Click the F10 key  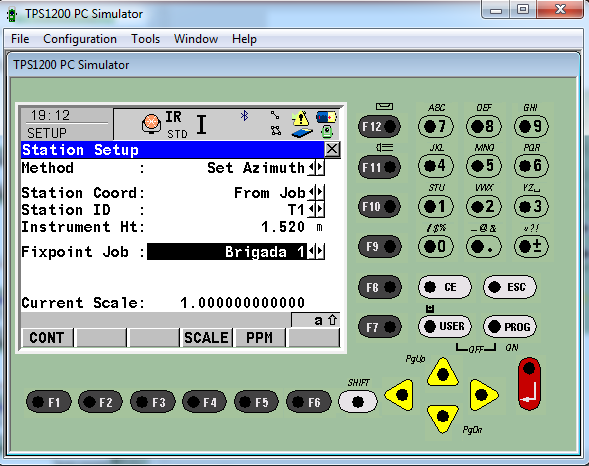tap(380, 206)
